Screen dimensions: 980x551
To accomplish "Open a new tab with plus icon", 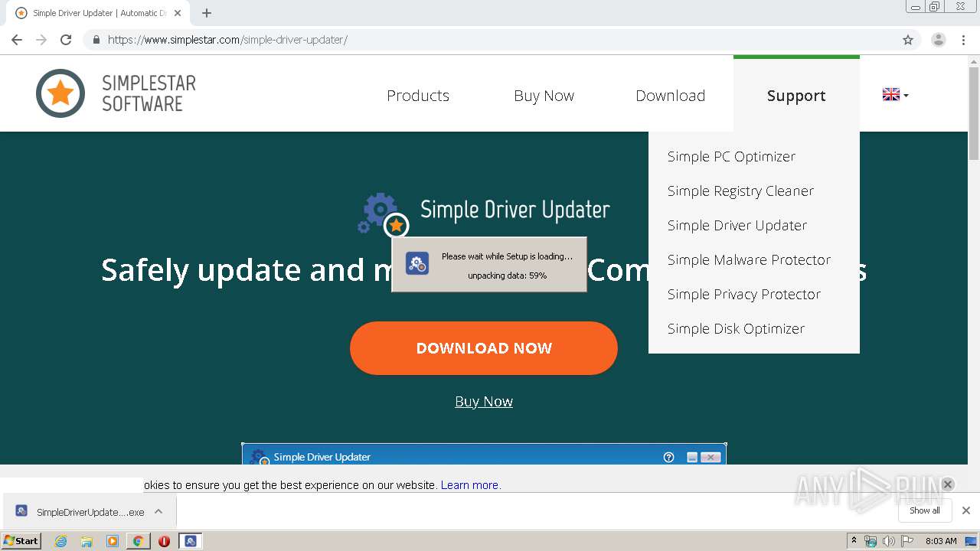I will pyautogui.click(x=207, y=13).
